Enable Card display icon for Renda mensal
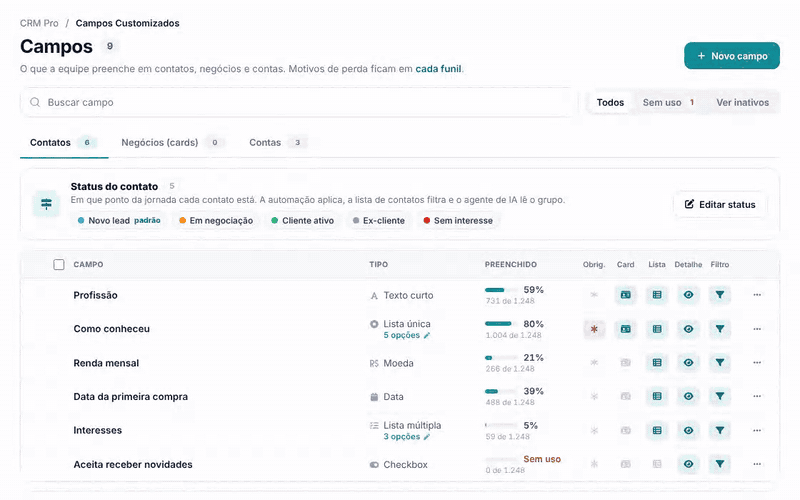This screenshot has width=800, height=500. click(626, 363)
